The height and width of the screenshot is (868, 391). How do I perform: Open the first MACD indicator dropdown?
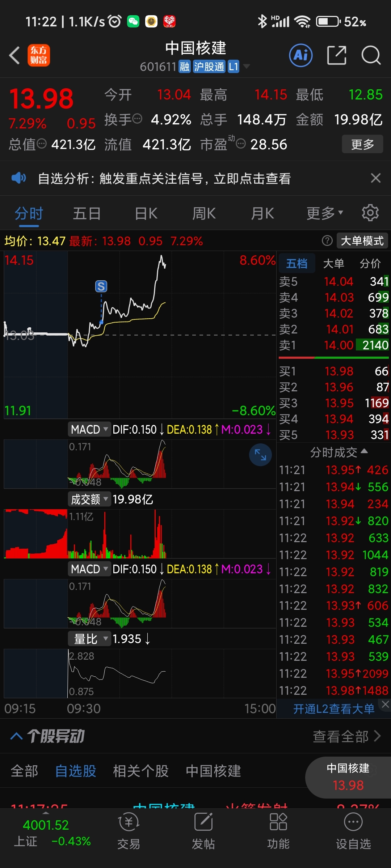(89, 429)
